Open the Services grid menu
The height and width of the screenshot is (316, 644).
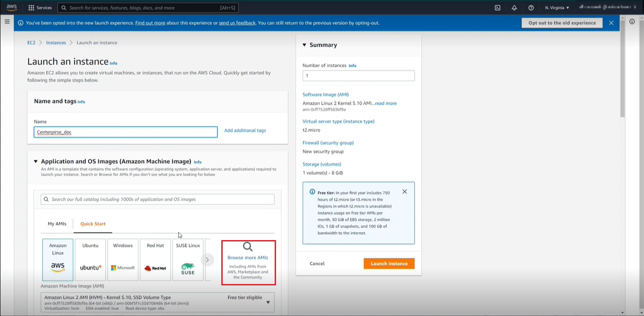(x=40, y=8)
